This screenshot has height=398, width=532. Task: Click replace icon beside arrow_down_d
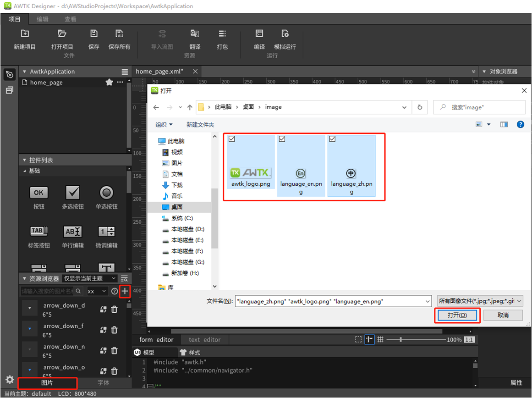103,310
